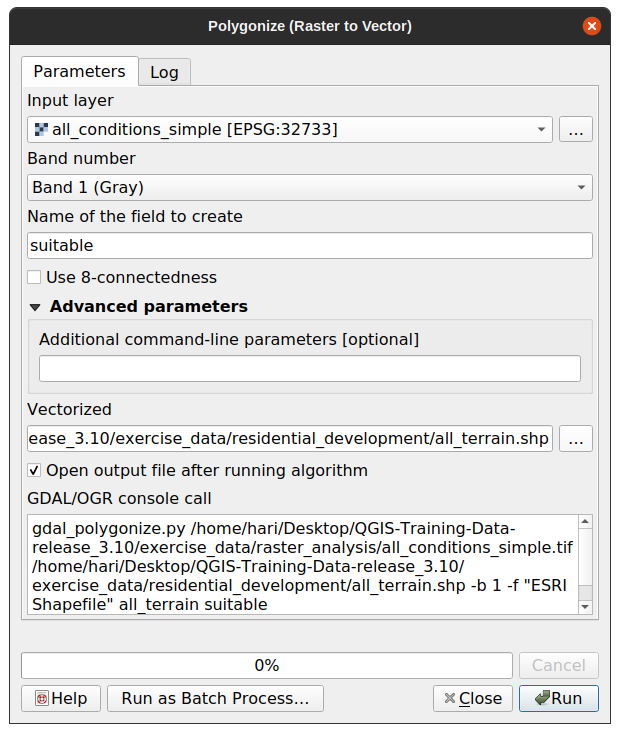Open Vectorized output browse ellipsis button
Viewport: 620px width, 733px height.
(576, 438)
